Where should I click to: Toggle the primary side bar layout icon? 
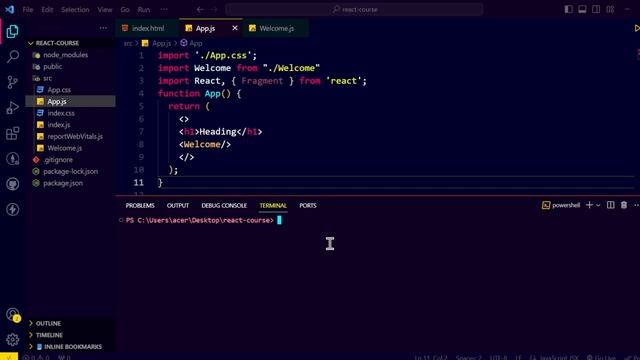[x=568, y=9]
